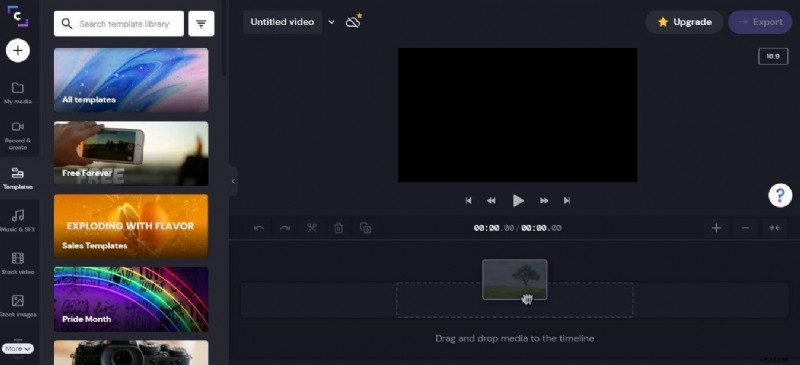Open the template filter options icon

201,23
